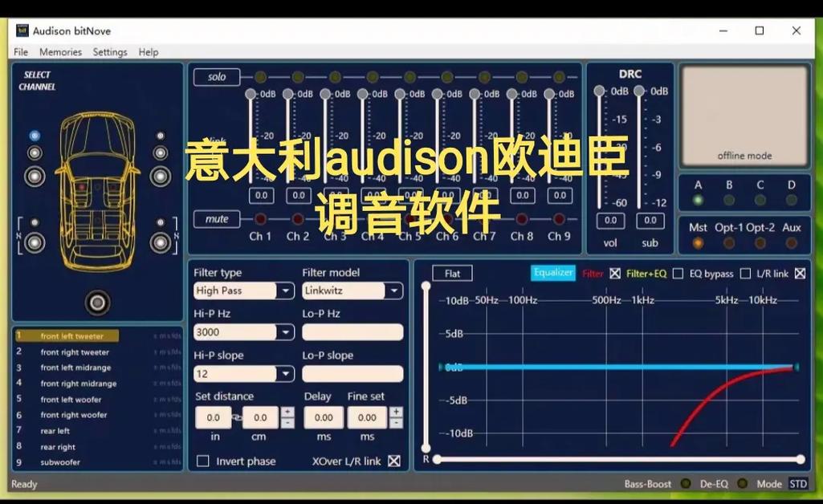Click the De-EQ indicator light

pyautogui.click(x=742, y=484)
